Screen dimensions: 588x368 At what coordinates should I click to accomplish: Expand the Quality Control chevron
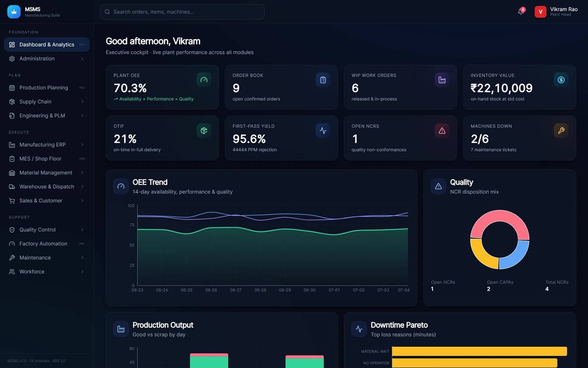82,230
